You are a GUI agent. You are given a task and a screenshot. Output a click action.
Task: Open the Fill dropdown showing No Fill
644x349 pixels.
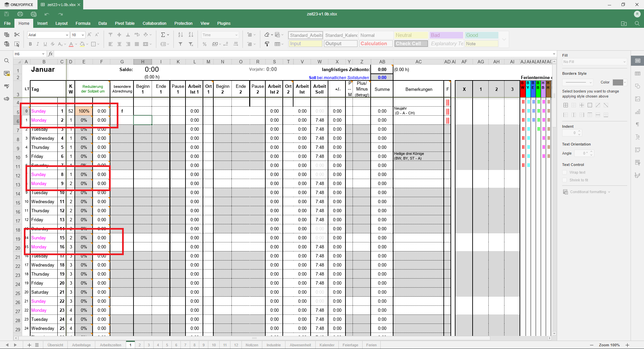[594, 62]
